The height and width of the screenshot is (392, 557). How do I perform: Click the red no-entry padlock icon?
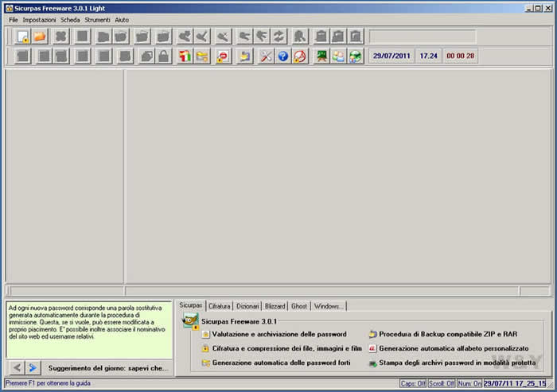point(224,56)
